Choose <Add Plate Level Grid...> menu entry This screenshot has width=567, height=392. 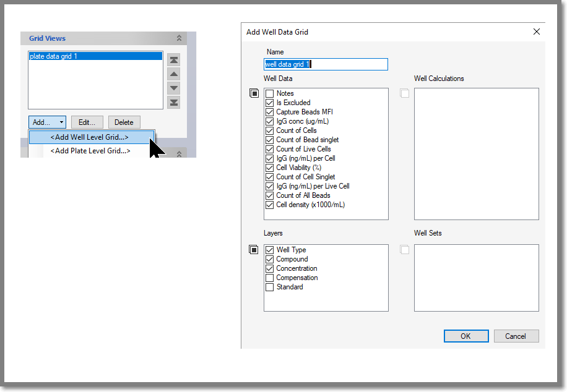pos(90,151)
